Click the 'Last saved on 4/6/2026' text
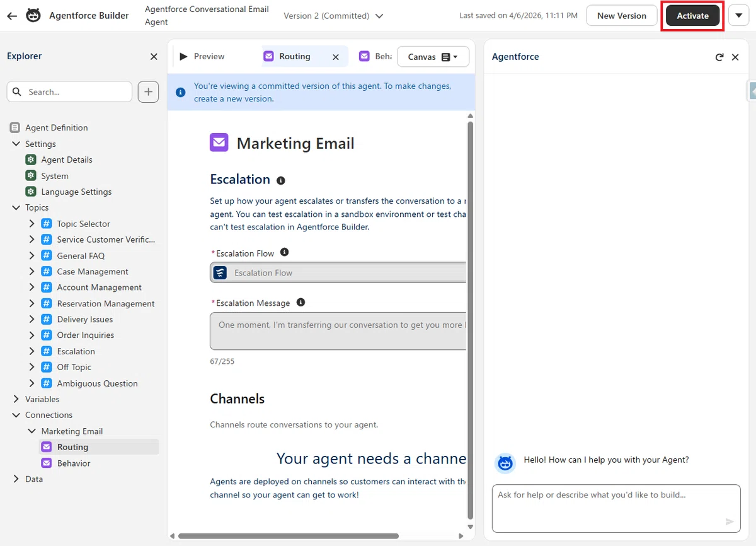 click(x=518, y=16)
